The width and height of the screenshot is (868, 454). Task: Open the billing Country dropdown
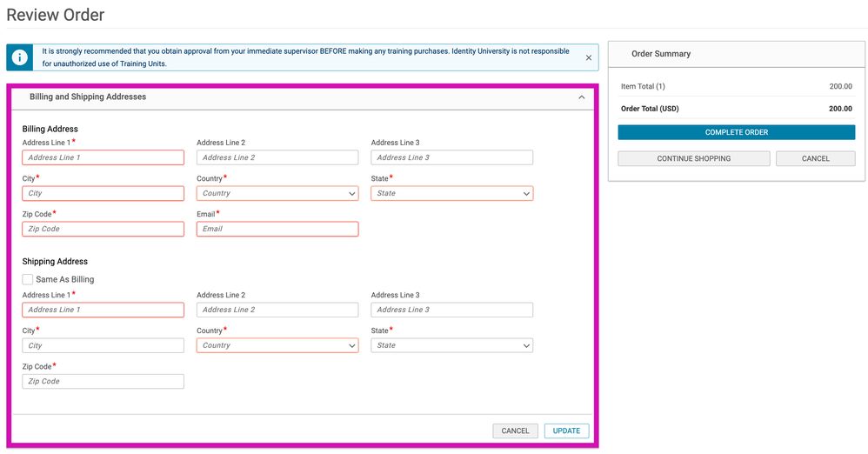coord(277,193)
